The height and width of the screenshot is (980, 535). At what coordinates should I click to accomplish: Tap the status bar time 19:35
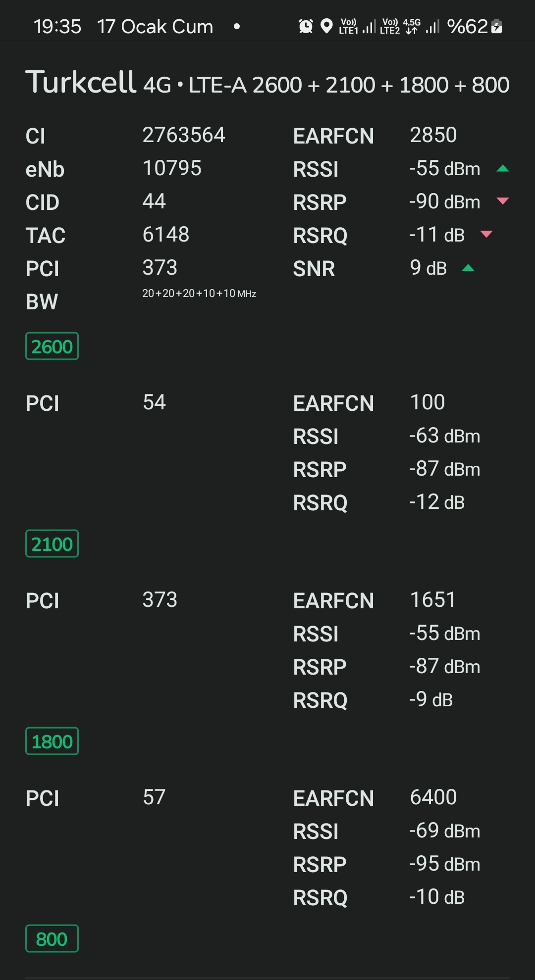(57, 27)
